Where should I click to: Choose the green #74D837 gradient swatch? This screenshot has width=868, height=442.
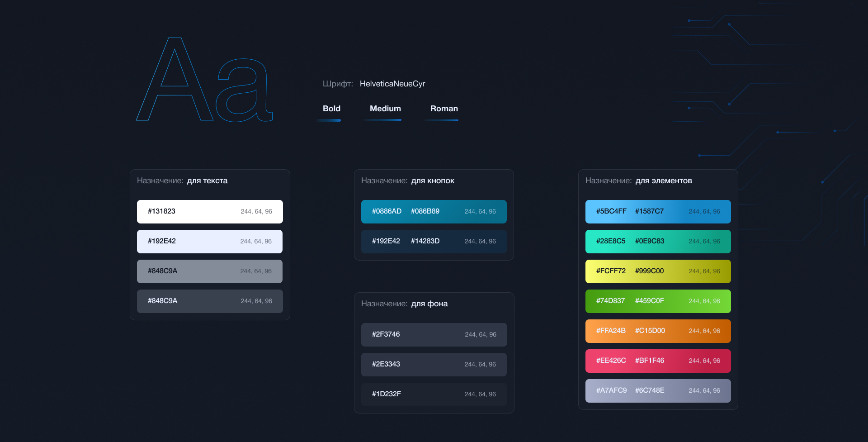coord(658,301)
